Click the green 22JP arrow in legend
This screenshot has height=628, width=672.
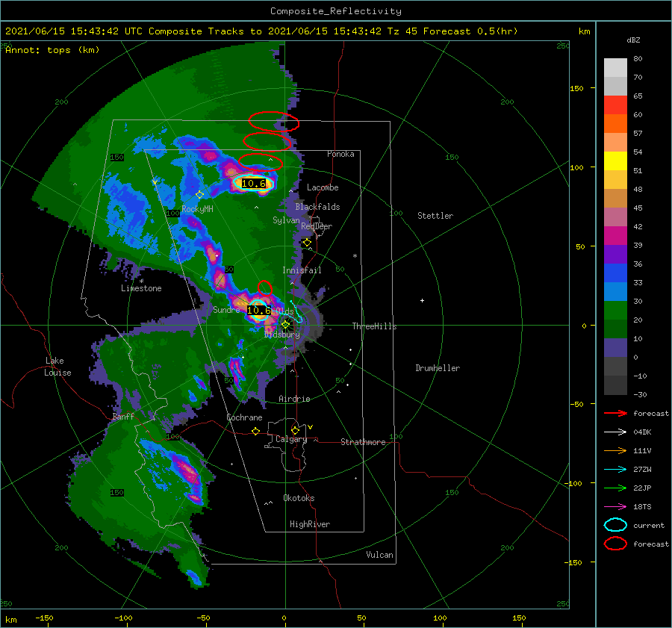[x=615, y=488]
